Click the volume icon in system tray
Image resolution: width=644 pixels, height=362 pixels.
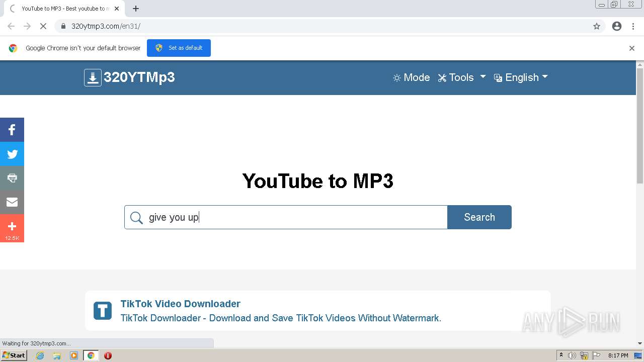click(x=572, y=355)
